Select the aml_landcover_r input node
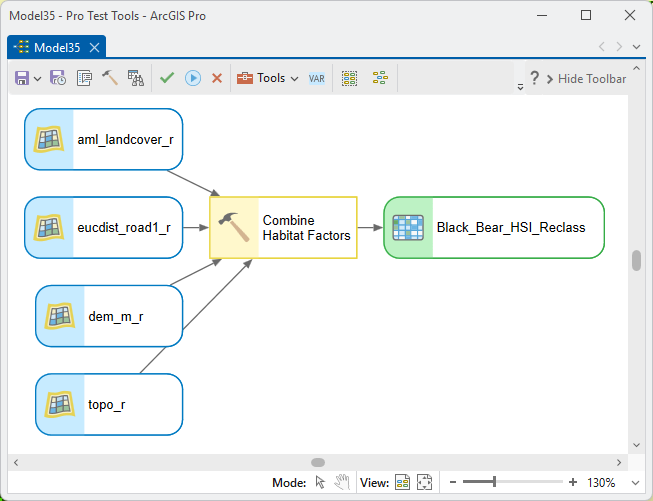 pyautogui.click(x=103, y=139)
